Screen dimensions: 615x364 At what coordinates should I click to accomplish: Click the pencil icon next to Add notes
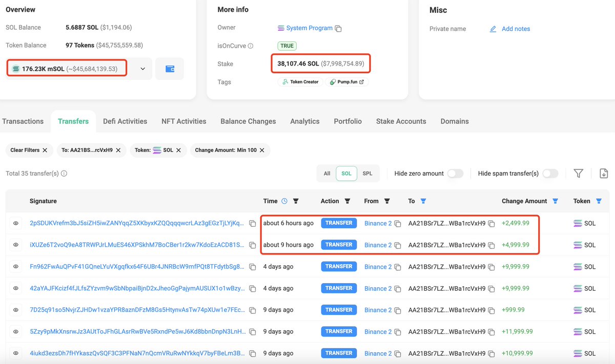pyautogui.click(x=493, y=29)
